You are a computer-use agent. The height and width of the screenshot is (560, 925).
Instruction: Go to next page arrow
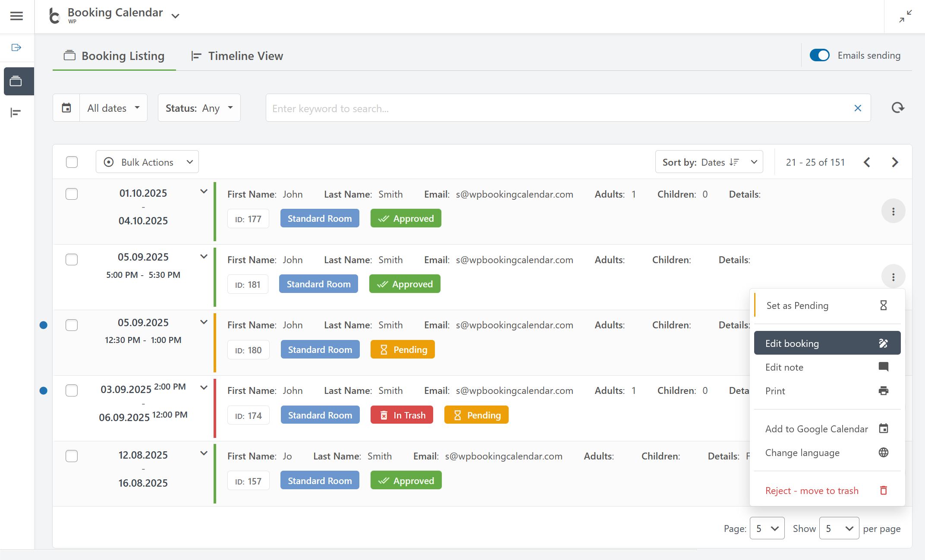pos(895,162)
